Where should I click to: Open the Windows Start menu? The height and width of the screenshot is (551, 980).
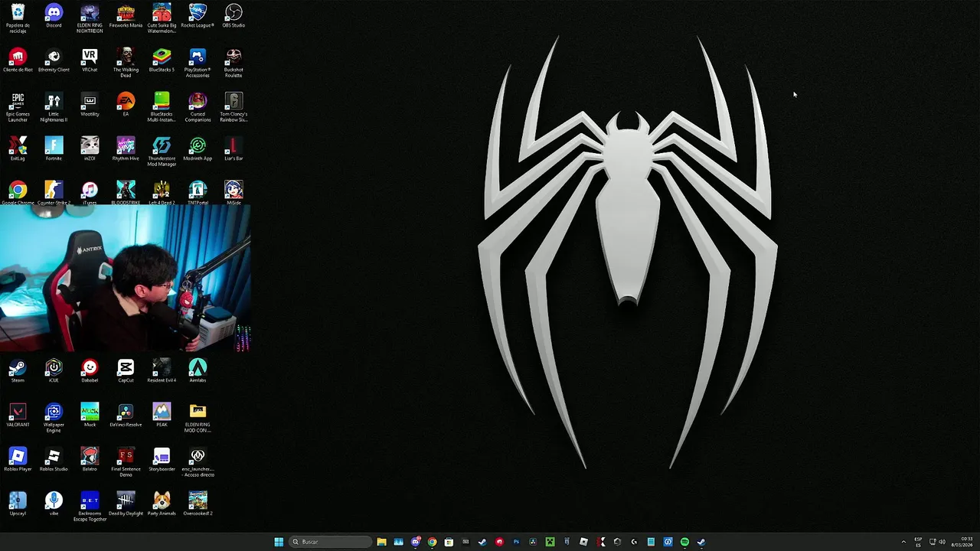click(x=279, y=542)
